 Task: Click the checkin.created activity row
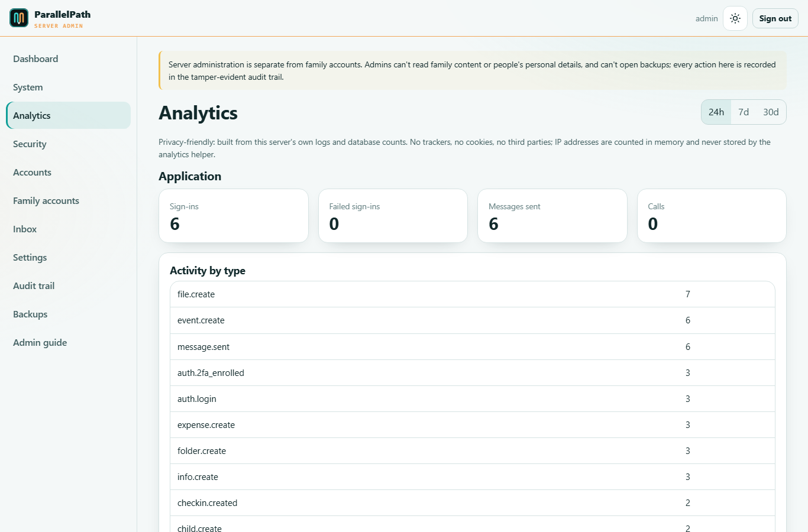(x=473, y=503)
